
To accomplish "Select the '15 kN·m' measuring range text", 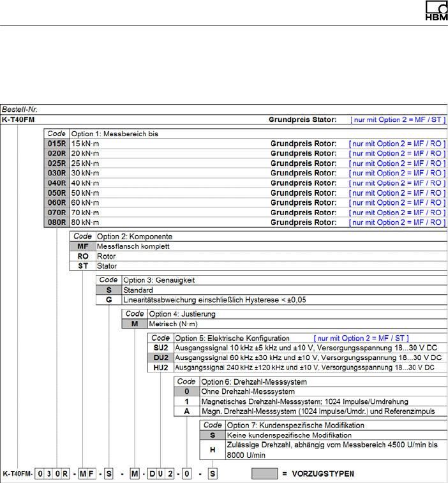I will (x=85, y=144).
